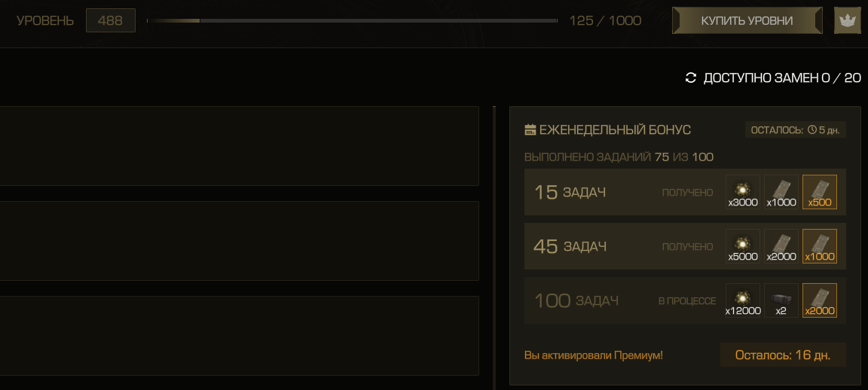Screen dimensions: 868x390
Task: Select the highlighted x2000 premium reward
Action: pyautogui.click(x=819, y=300)
